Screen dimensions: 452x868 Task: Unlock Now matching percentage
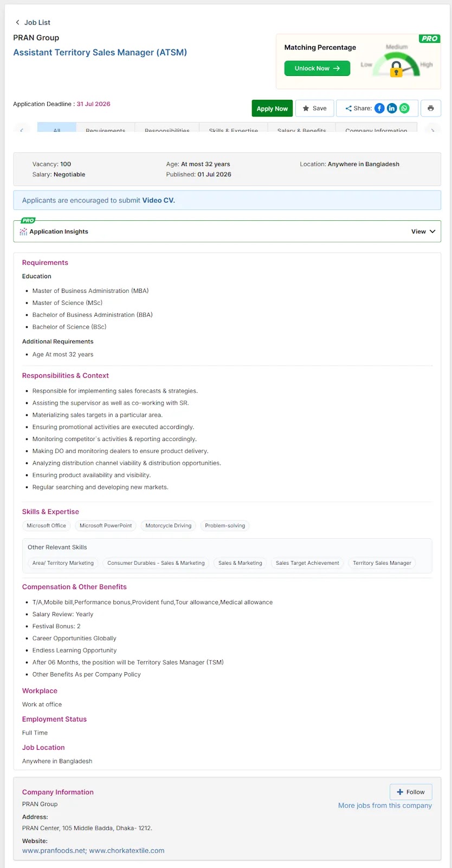[317, 68]
